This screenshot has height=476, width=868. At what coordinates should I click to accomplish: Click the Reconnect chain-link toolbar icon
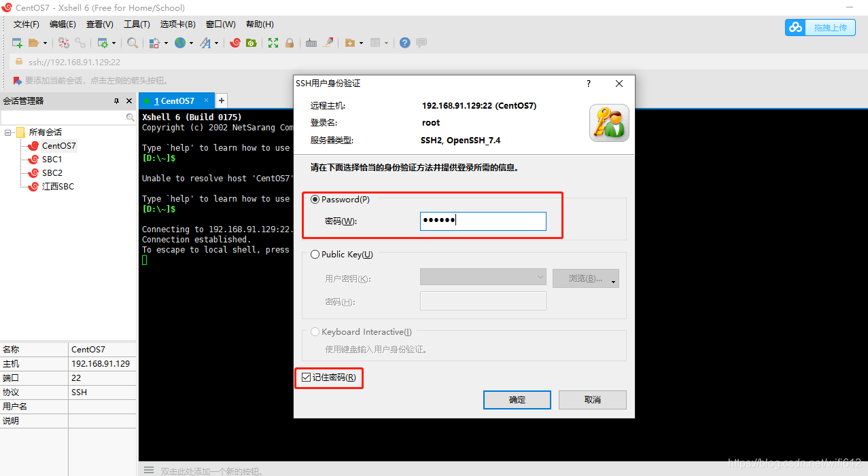click(x=80, y=43)
